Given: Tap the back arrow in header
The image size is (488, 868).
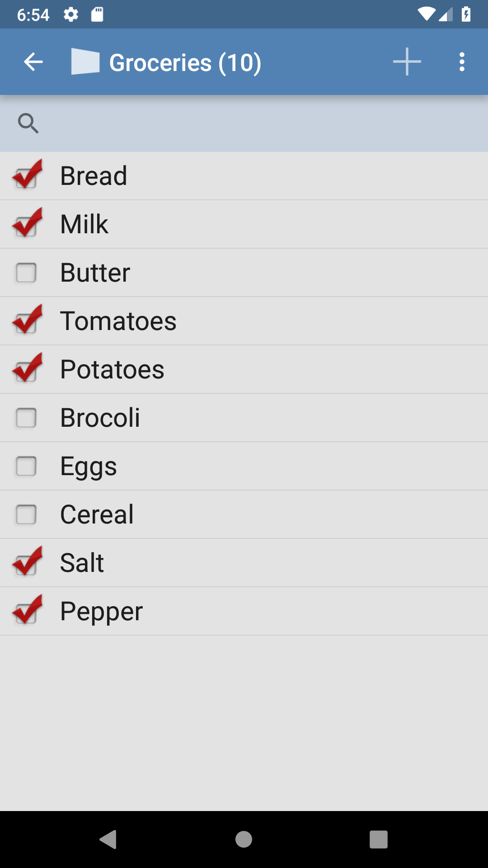Looking at the screenshot, I should (x=33, y=62).
